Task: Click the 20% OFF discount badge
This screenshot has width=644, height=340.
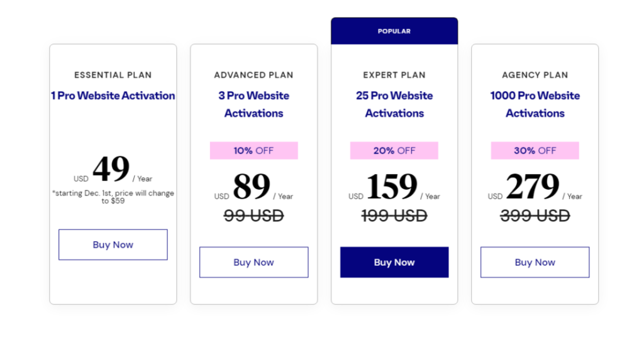Action: 394,151
